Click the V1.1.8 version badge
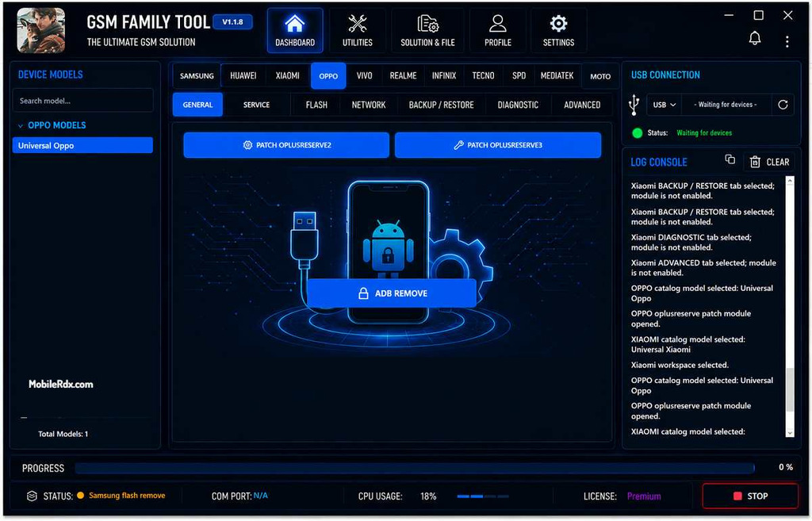The image size is (812, 521). coord(232,22)
